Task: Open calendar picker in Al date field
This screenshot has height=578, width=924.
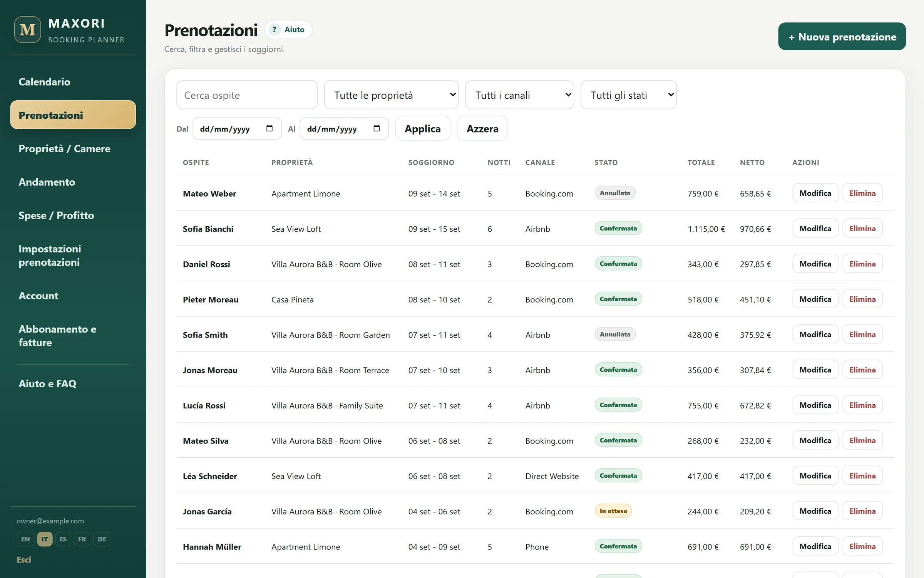Action: point(377,128)
